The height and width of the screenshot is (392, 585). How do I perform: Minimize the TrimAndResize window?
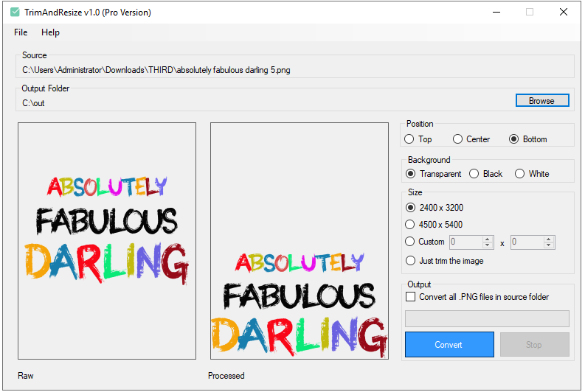(496, 12)
